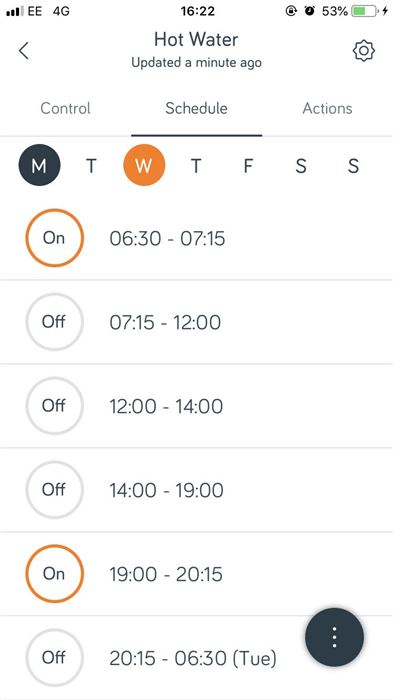Toggle the On state for 06:30 - 07:15
393x700 pixels.
click(x=54, y=238)
